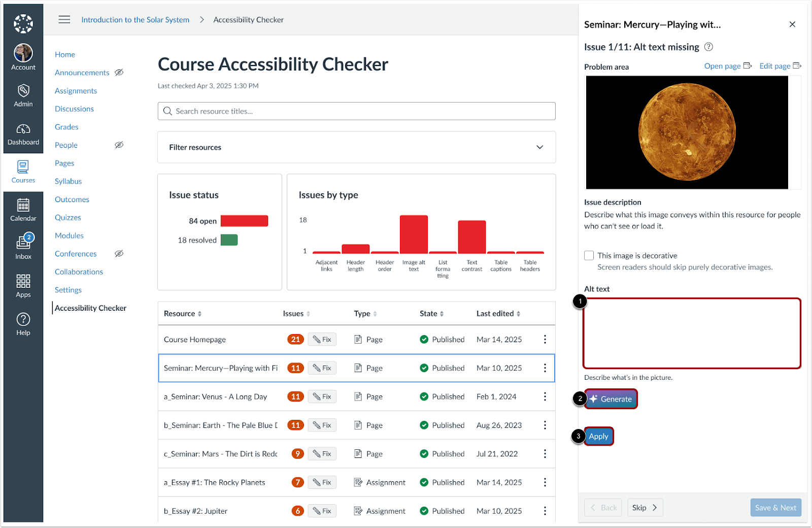
Task: Open kebab menu for Seminar Venus row
Action: (x=545, y=397)
